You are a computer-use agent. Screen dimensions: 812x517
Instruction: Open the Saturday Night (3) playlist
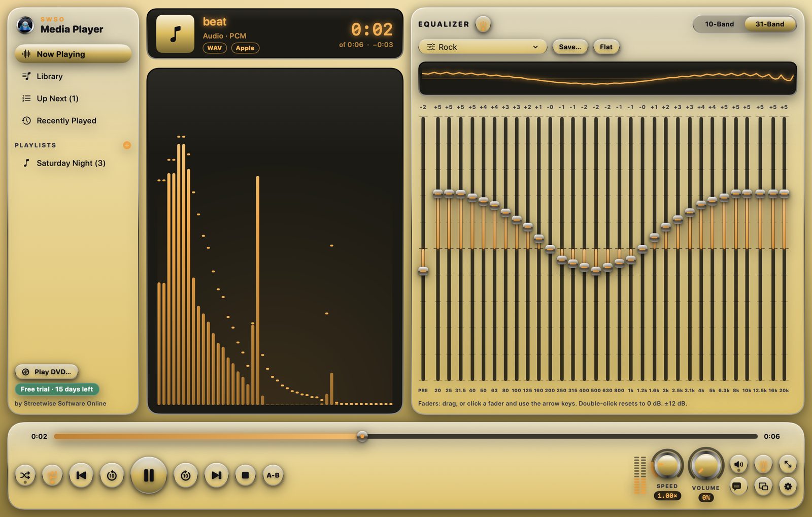tap(73, 163)
